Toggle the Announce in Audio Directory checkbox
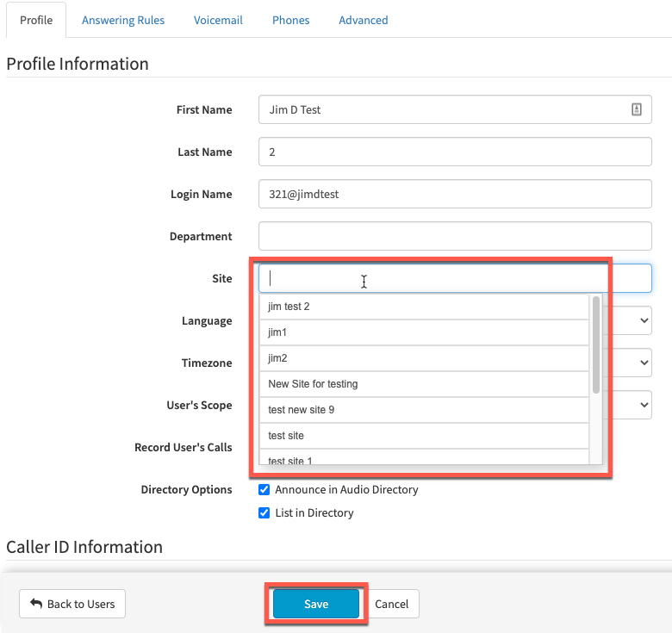672x633 pixels. [264, 489]
